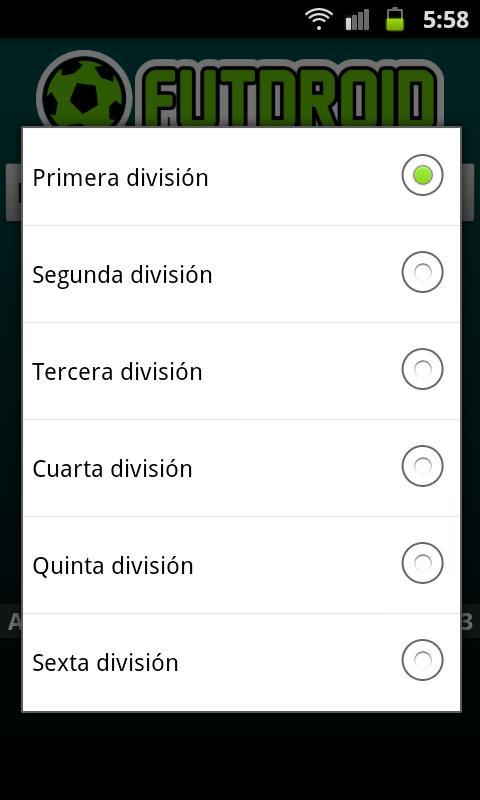Pick the Cuarta división list entry
This screenshot has width=480, height=800.
241,468
